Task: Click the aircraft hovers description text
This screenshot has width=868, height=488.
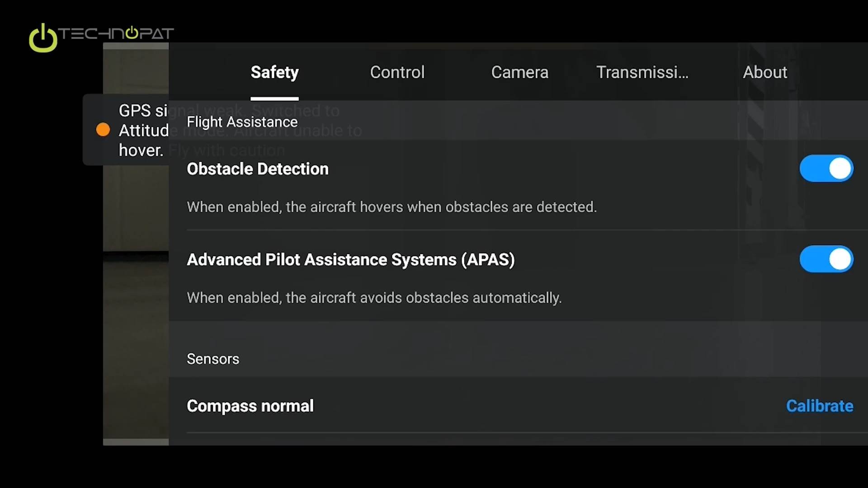Action: [x=392, y=207]
